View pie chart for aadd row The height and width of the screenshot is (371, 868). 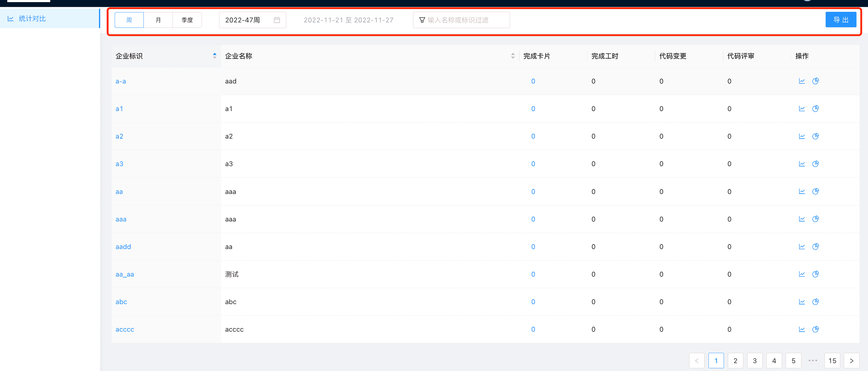point(815,247)
